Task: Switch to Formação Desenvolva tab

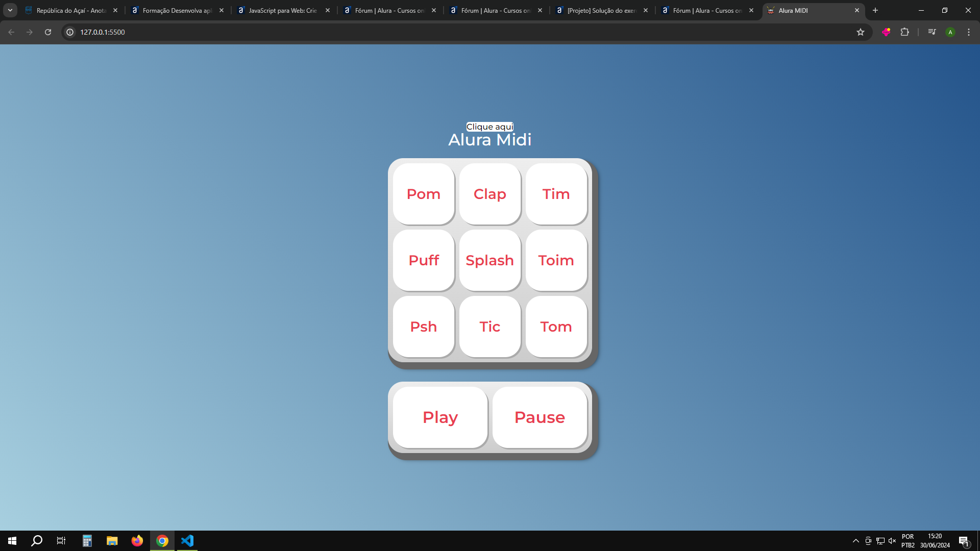Action: click(177, 10)
